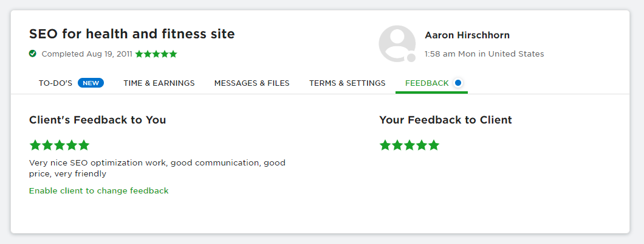The width and height of the screenshot is (644, 244).
Task: Open the Messages & Files tab
Action: click(252, 83)
